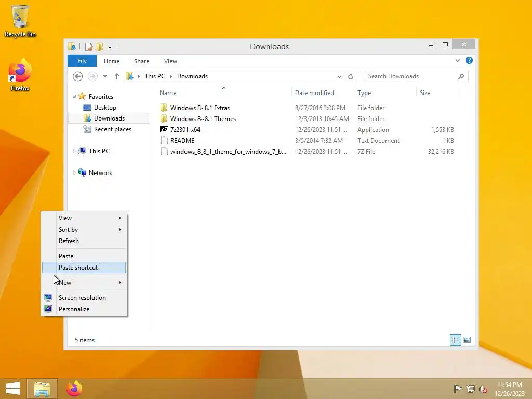
Task: Choose Refresh from the context menu
Action: point(84,241)
